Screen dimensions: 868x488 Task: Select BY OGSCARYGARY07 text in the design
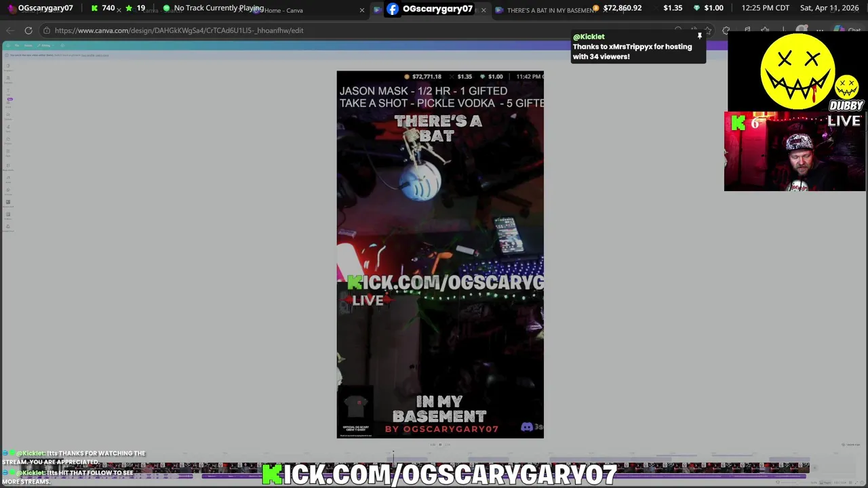coord(441,429)
